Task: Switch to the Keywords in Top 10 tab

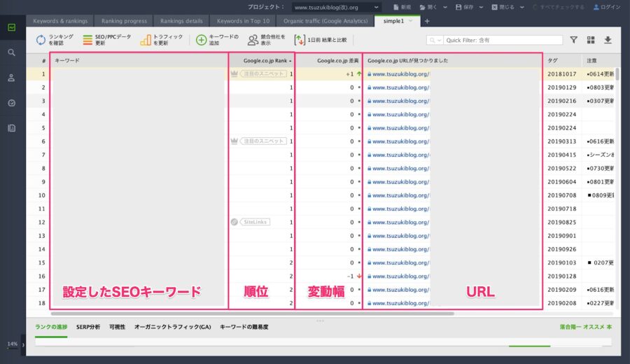Action: coord(243,21)
